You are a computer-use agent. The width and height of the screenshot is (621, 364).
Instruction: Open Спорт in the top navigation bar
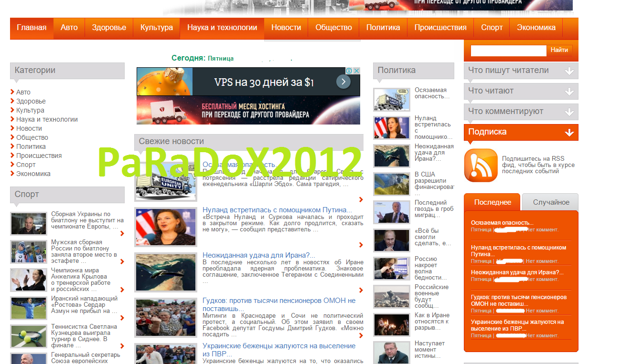pyautogui.click(x=492, y=28)
